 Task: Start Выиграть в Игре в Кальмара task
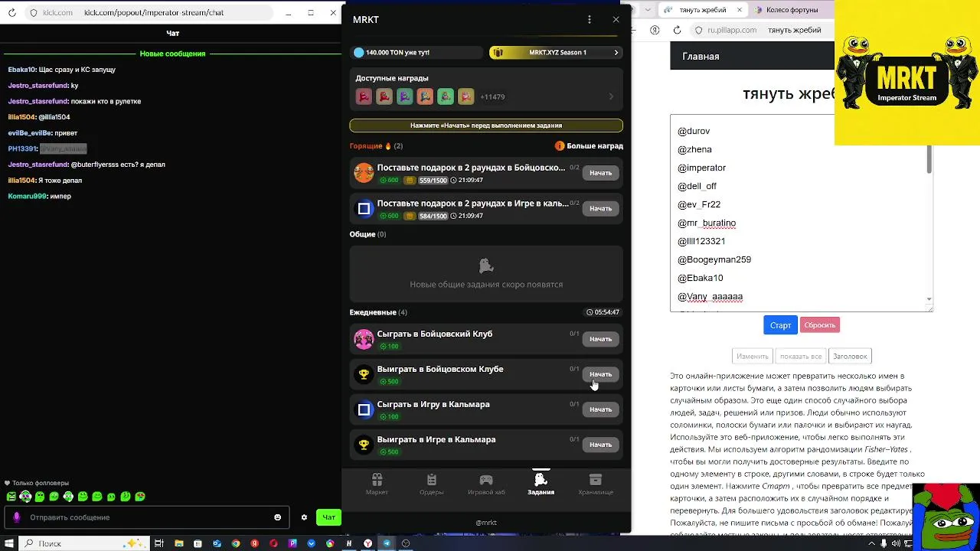click(x=600, y=445)
